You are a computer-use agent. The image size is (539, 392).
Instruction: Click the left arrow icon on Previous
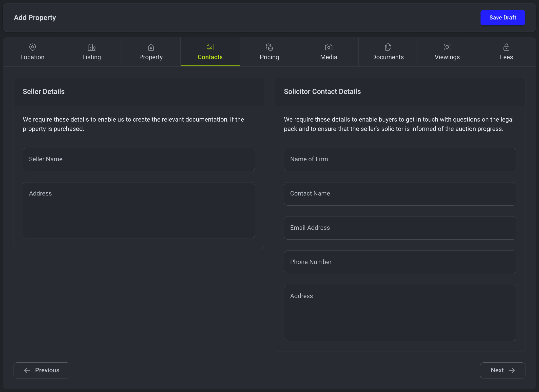point(27,370)
